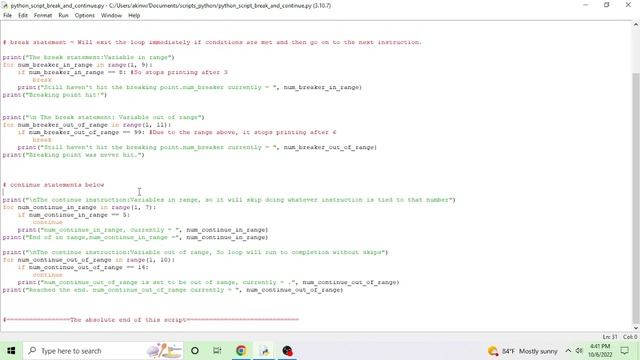Click the '# continue statements below' comment

point(53,185)
